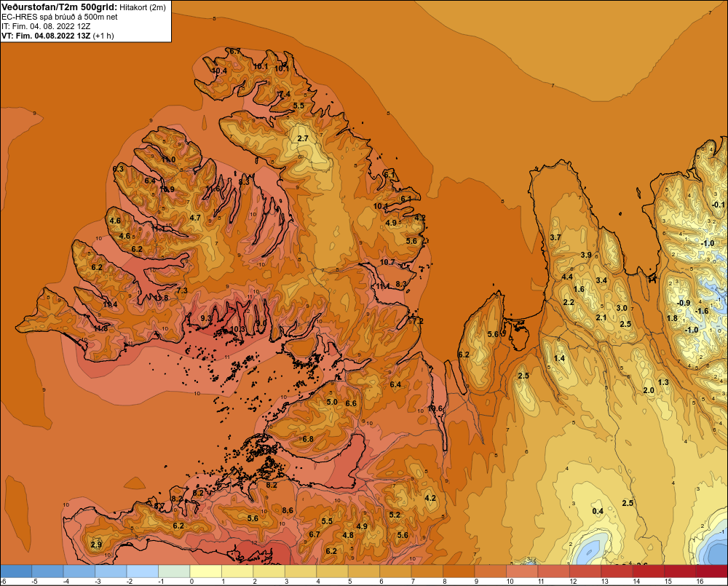The width and height of the screenshot is (728, 586).
Task: Select the 2.7 temperature value on the map
Action: pos(303,138)
